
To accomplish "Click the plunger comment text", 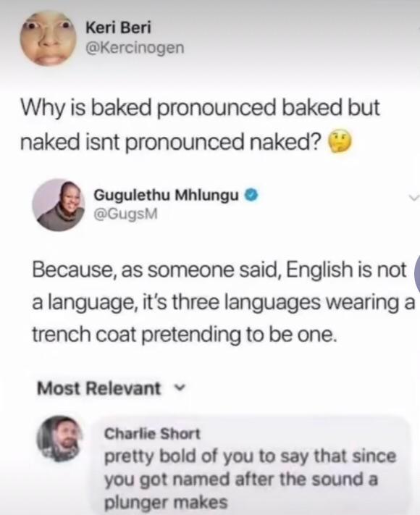I will point(251,480).
